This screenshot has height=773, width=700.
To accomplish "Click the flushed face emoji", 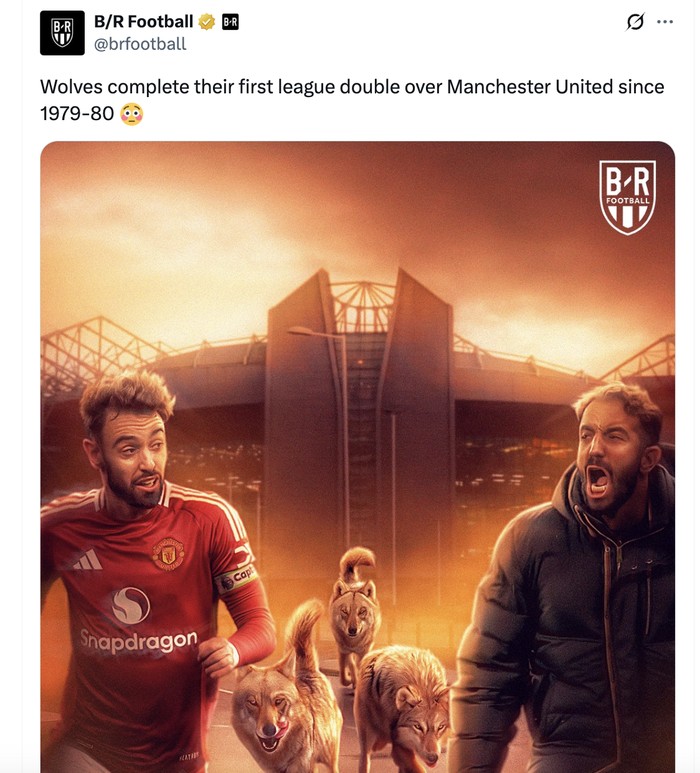I will point(132,114).
